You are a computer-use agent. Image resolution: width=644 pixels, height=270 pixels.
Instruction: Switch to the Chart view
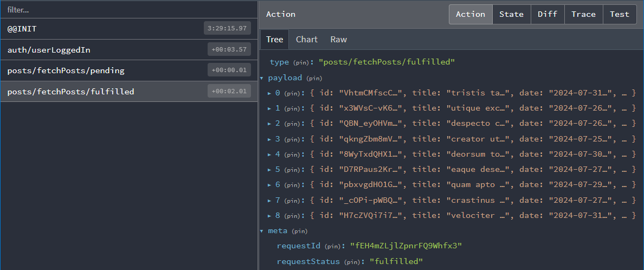(306, 40)
